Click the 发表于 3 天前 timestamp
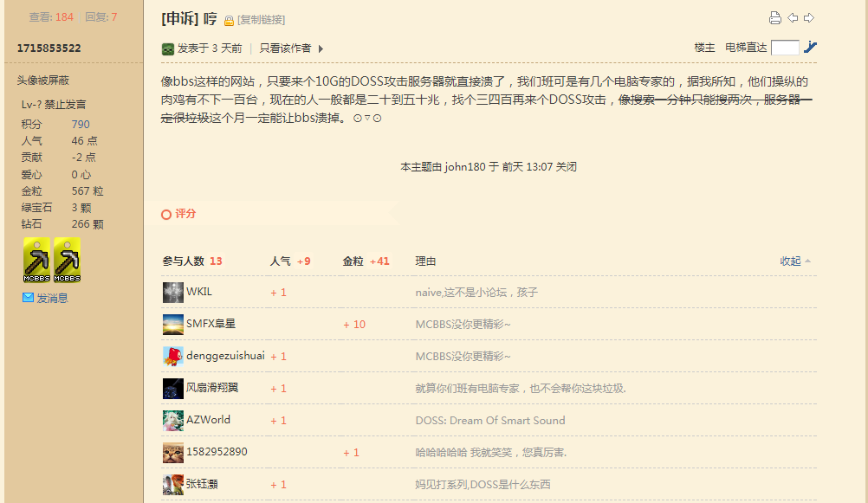The height and width of the screenshot is (503, 868). (210, 48)
